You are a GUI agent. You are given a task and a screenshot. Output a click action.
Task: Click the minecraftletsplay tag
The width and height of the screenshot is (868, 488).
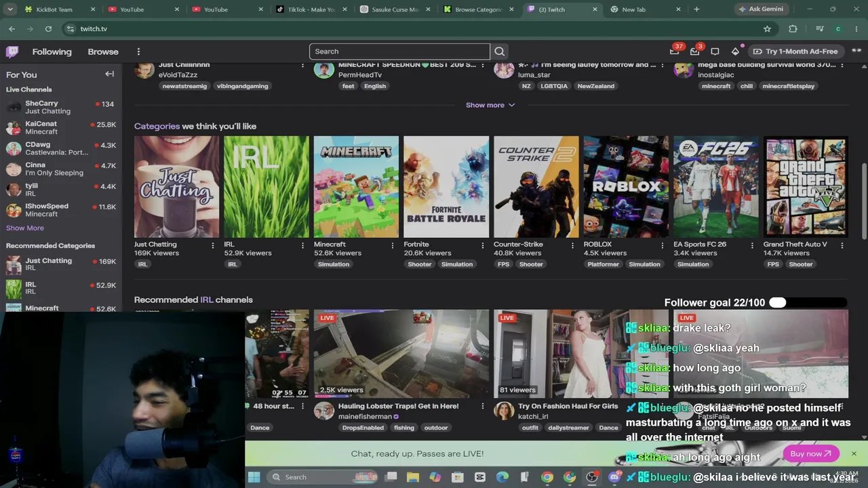pyautogui.click(x=788, y=86)
